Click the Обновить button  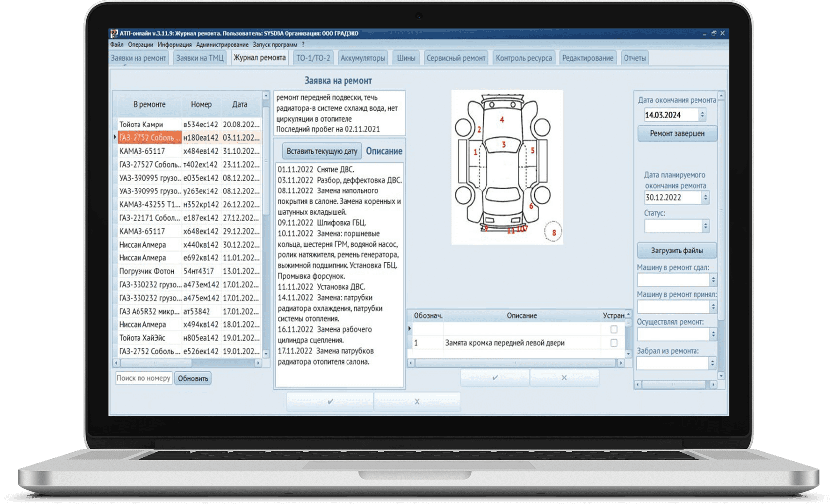[193, 378]
